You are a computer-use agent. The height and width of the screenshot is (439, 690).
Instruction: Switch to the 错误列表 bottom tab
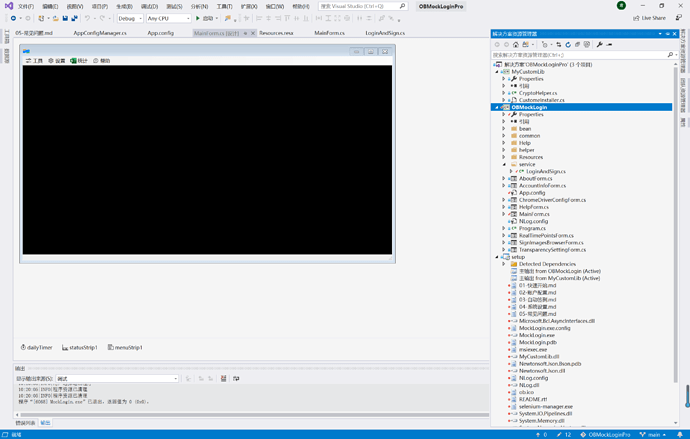pos(25,423)
